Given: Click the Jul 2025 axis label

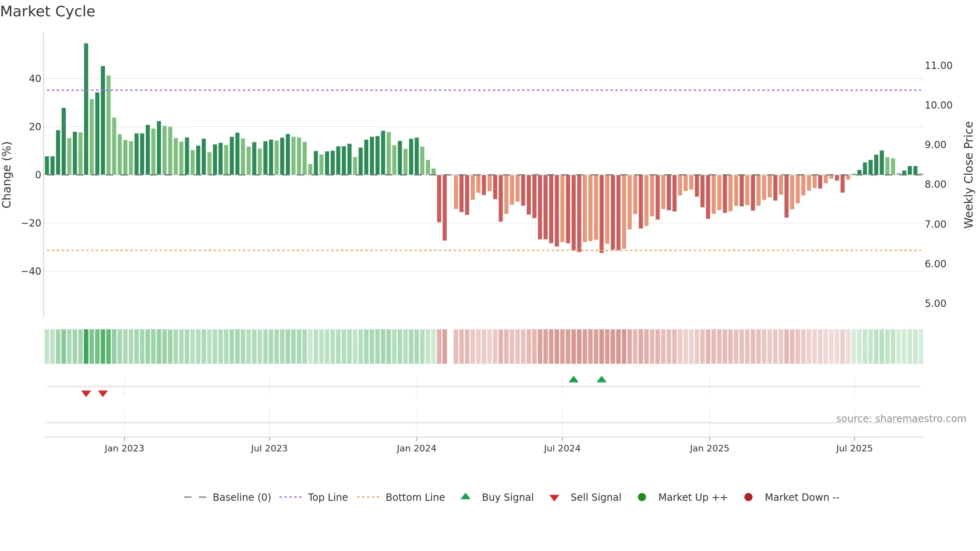Looking at the screenshot, I should point(854,448).
